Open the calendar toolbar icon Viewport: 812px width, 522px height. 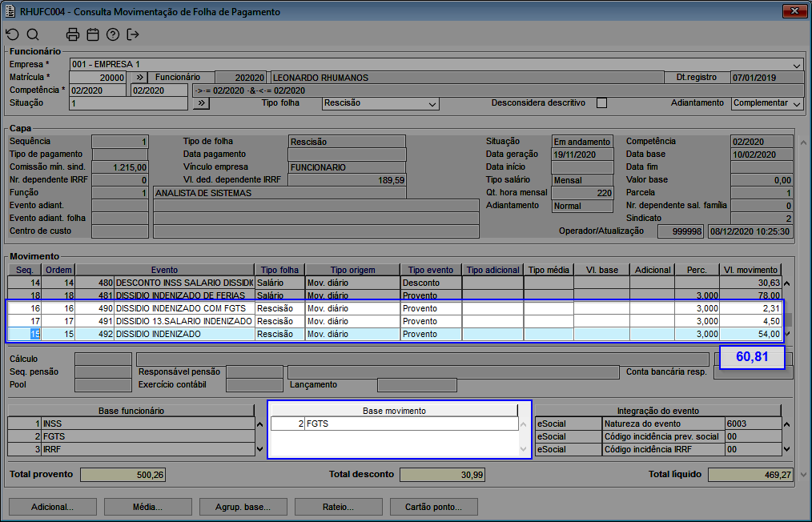(x=93, y=34)
